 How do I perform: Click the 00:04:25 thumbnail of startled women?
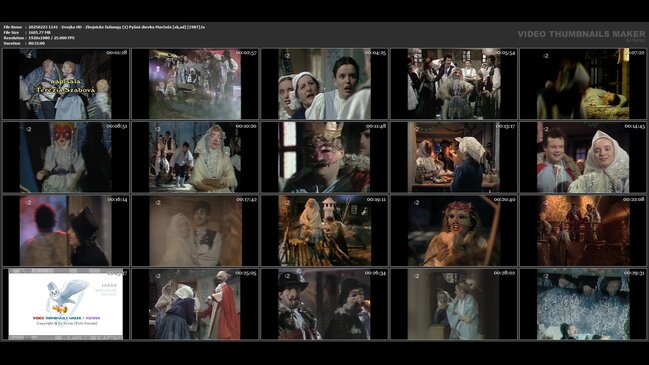tap(324, 84)
